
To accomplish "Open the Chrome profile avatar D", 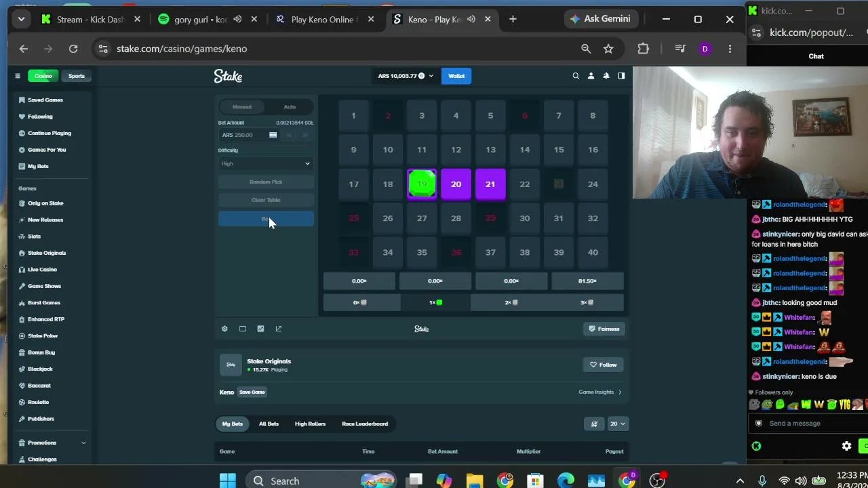I will click(705, 49).
